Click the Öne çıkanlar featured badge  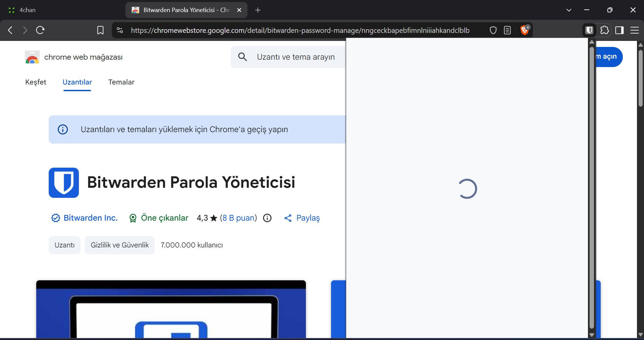point(158,218)
